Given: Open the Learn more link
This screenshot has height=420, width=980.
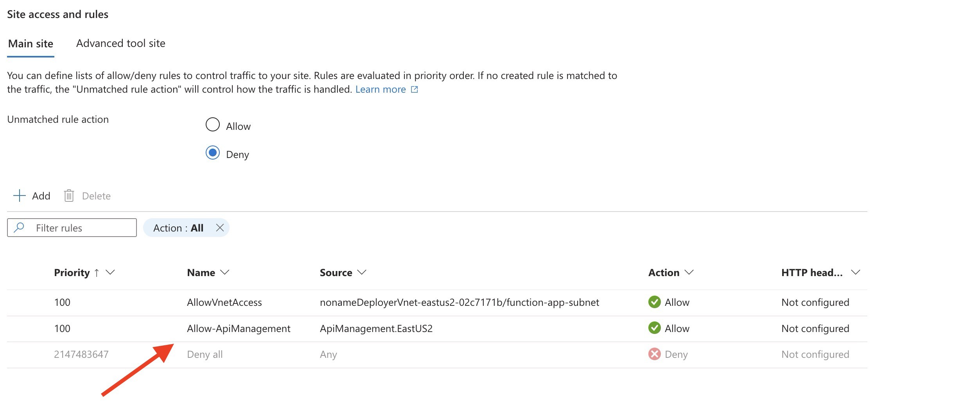Looking at the screenshot, I should click(380, 90).
